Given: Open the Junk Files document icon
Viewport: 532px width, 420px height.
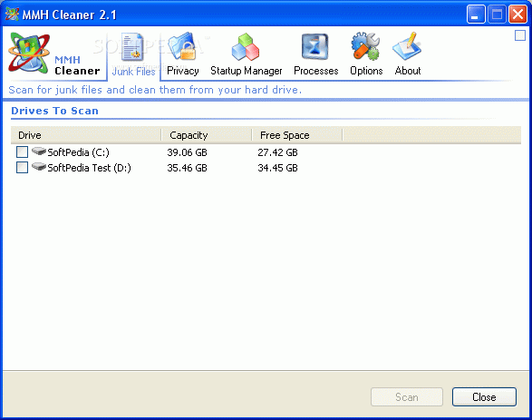Looking at the screenshot, I should click(132, 47).
